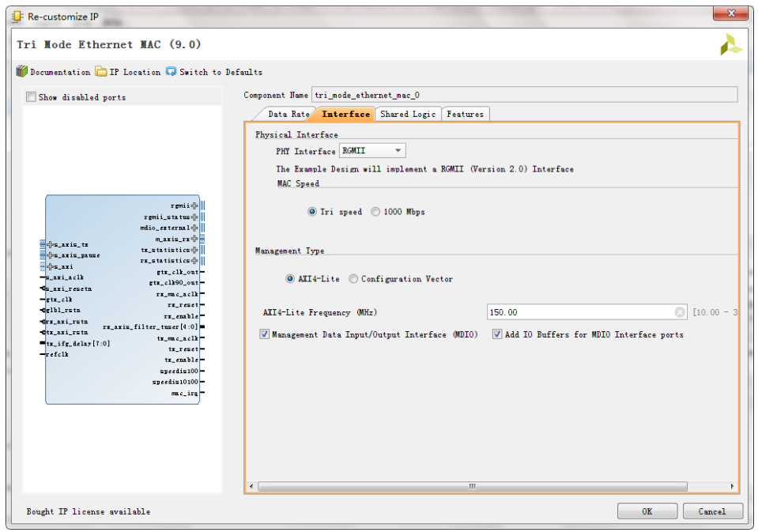758x532 pixels.
Task: Expand the rx_statistics port
Action: point(194,261)
